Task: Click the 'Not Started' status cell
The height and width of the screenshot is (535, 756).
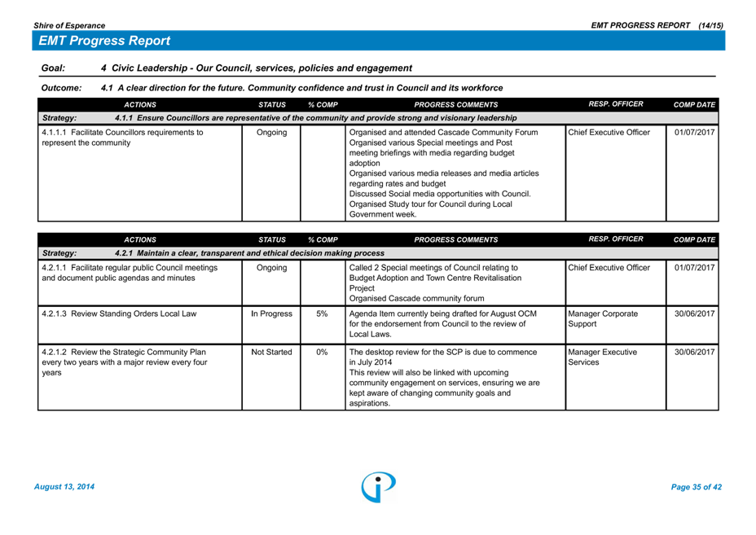Action: [271, 353]
